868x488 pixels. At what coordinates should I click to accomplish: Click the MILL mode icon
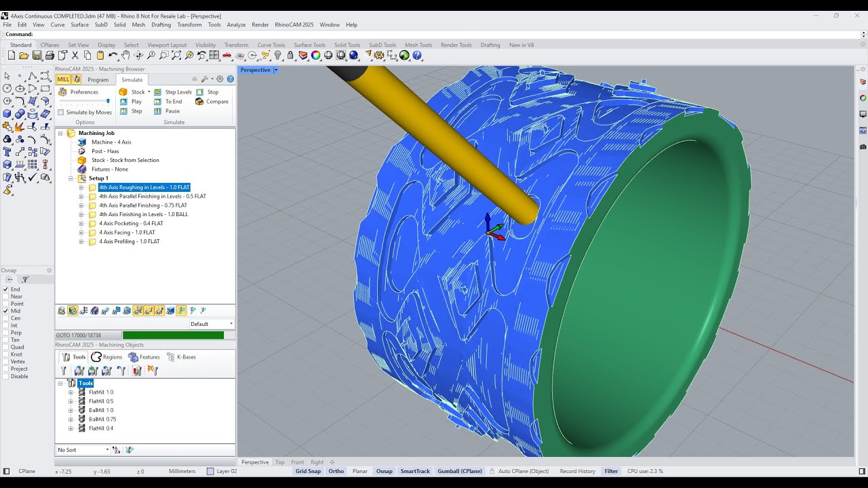(63, 79)
